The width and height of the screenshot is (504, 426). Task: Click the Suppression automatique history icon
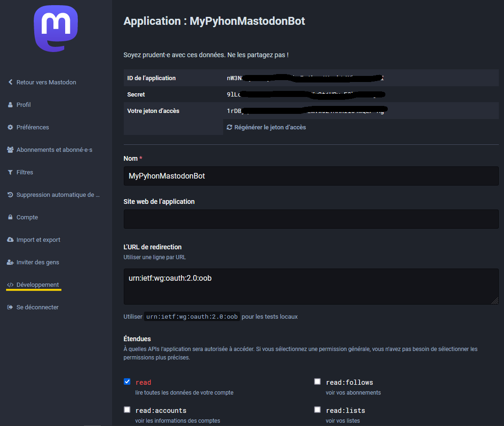[x=10, y=194]
